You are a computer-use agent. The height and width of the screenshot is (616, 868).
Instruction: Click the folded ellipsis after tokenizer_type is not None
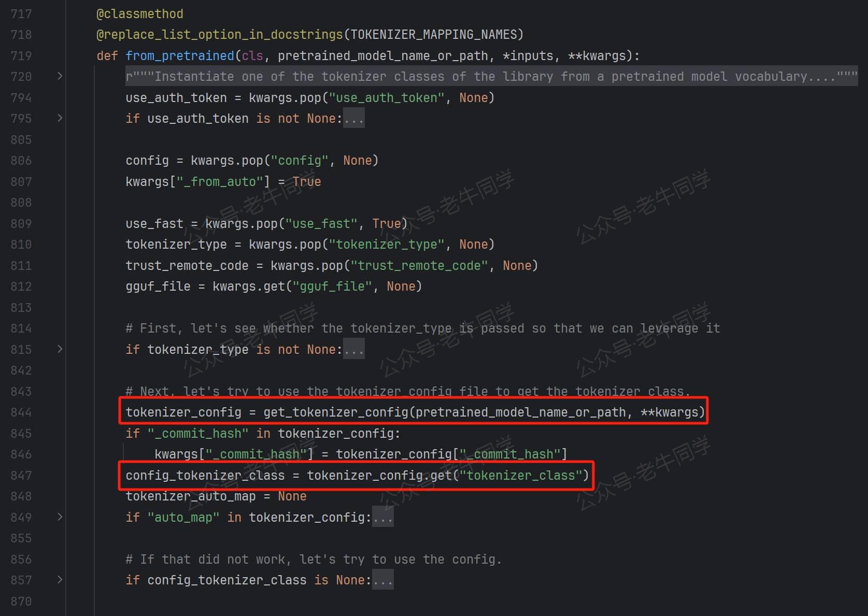tap(354, 350)
